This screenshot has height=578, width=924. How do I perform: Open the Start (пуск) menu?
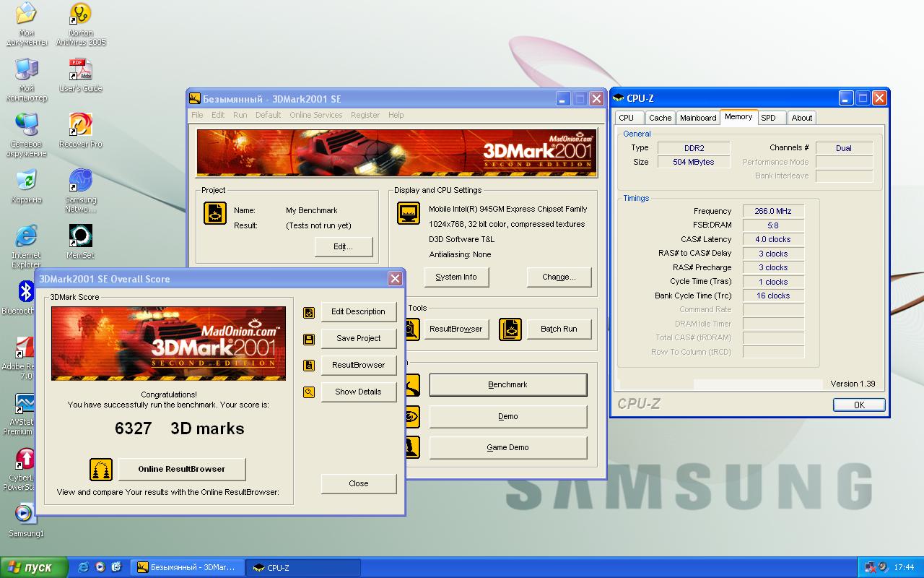[x=34, y=567]
